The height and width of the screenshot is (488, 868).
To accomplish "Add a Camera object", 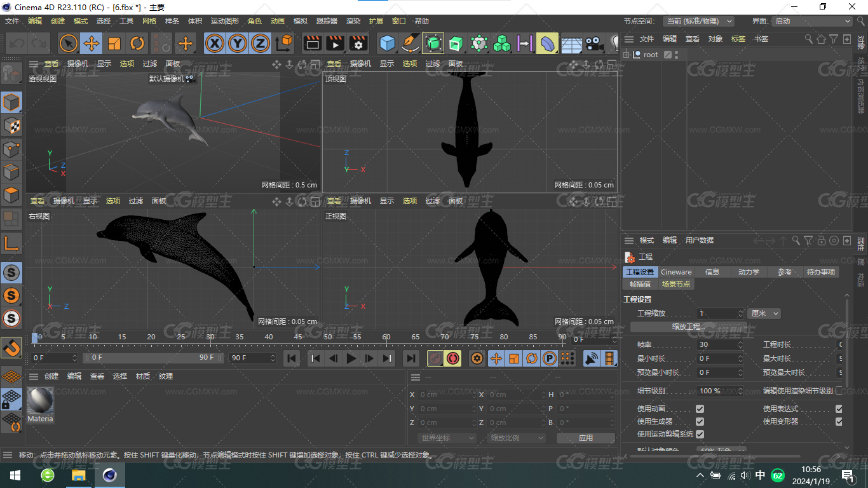I will coord(594,43).
